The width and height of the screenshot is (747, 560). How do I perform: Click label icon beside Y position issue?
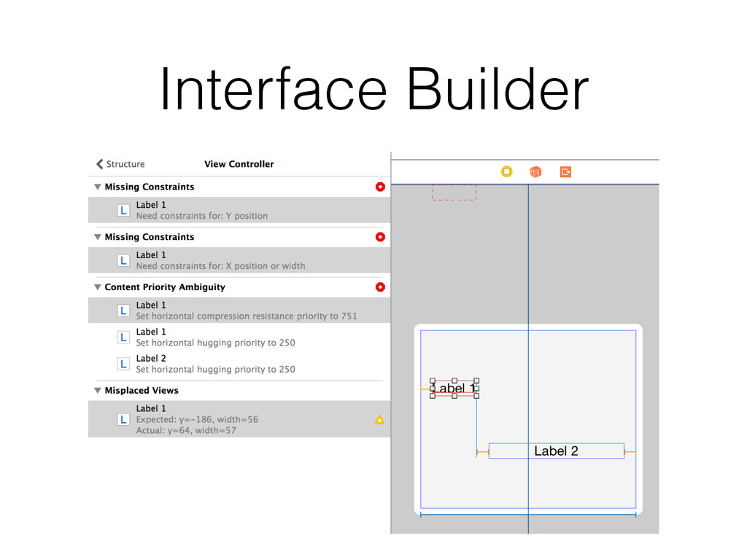point(123,211)
